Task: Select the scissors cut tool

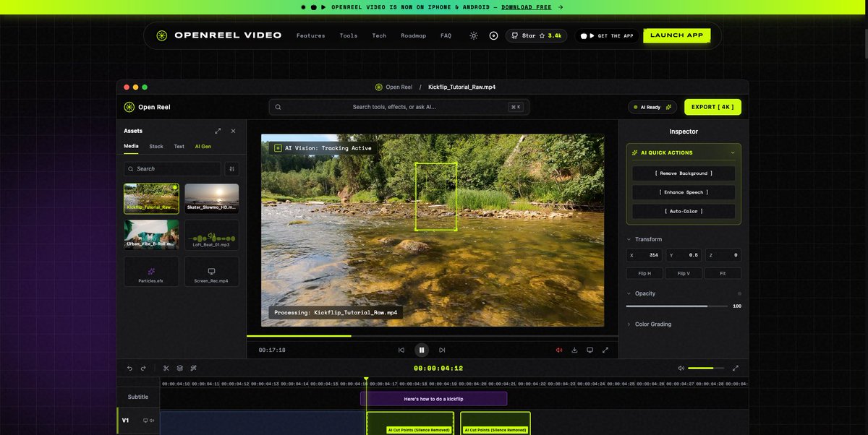Action: [x=166, y=368]
